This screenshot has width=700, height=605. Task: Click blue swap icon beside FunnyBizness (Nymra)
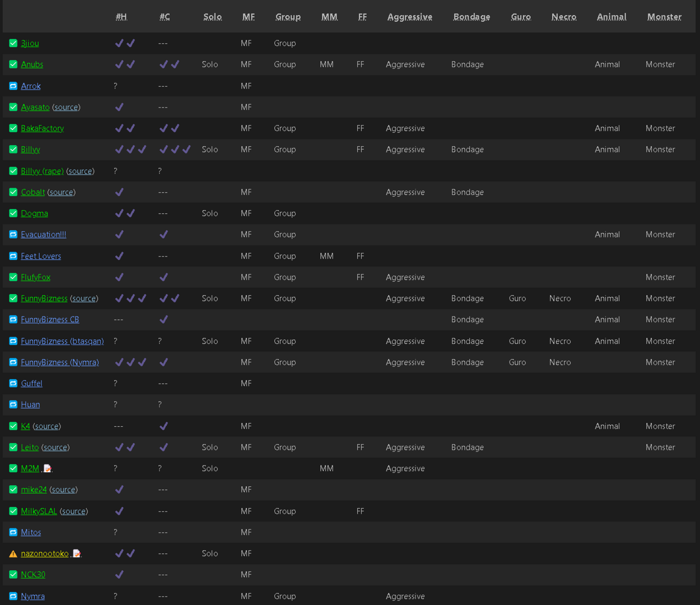[x=13, y=362]
